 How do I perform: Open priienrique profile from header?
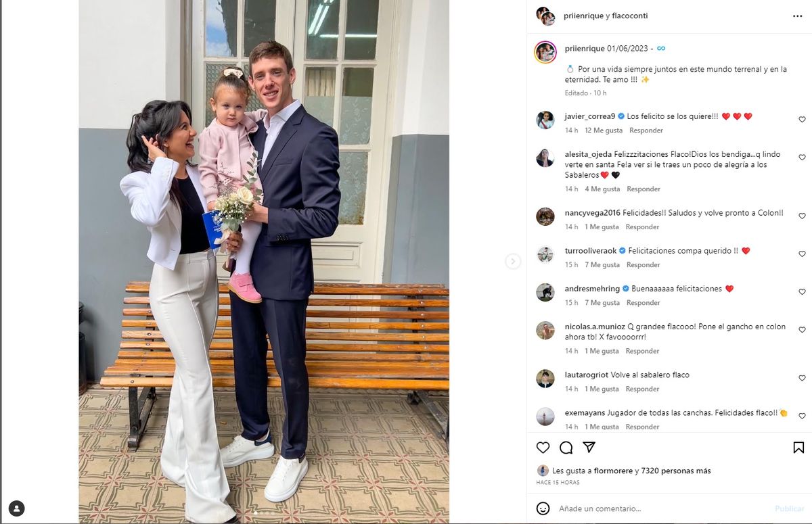click(x=582, y=16)
